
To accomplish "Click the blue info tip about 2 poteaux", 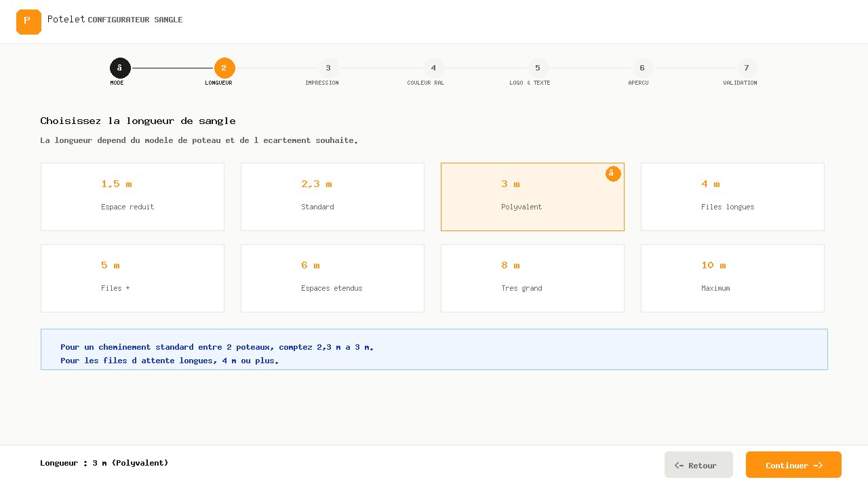I will [217, 347].
